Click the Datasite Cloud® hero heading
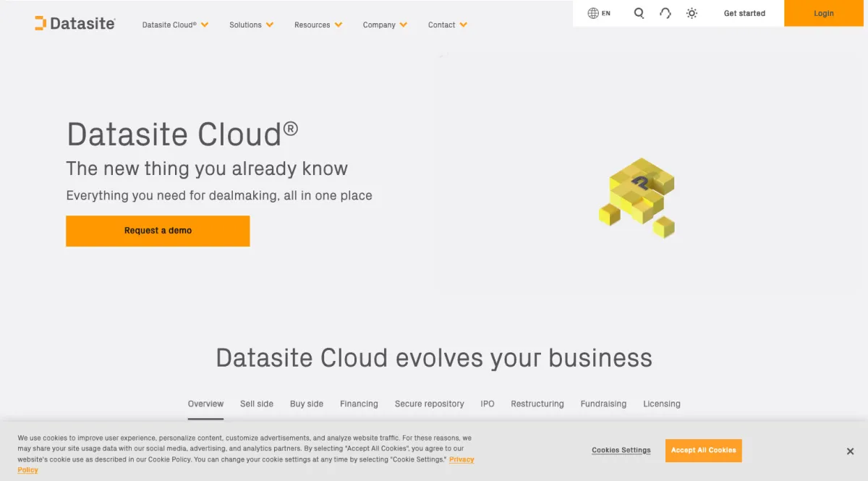The image size is (868, 481). tap(182, 135)
